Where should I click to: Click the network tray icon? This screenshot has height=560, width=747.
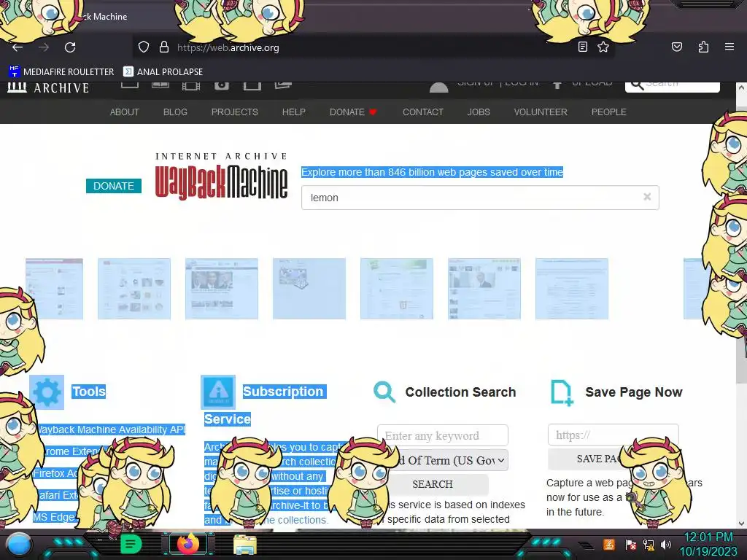pyautogui.click(x=649, y=545)
